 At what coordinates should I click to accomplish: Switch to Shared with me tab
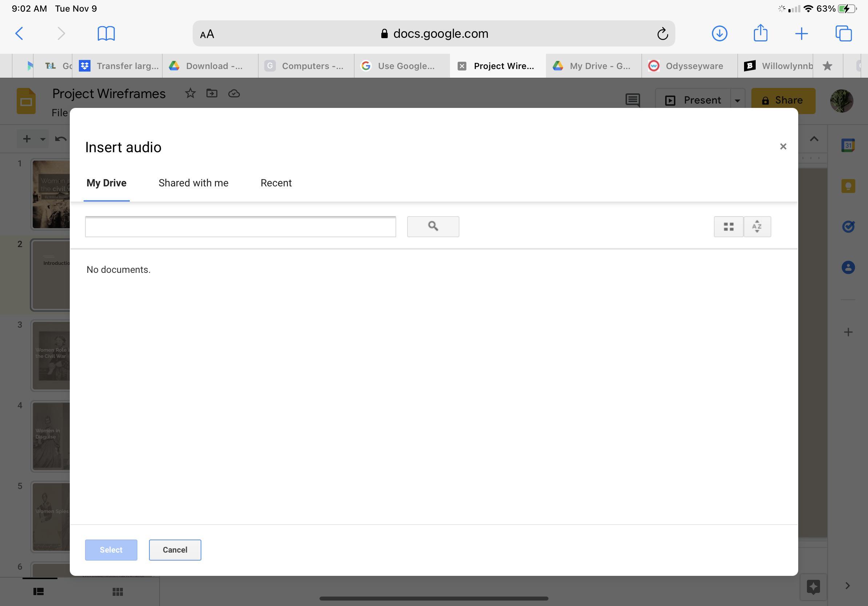pyautogui.click(x=193, y=183)
